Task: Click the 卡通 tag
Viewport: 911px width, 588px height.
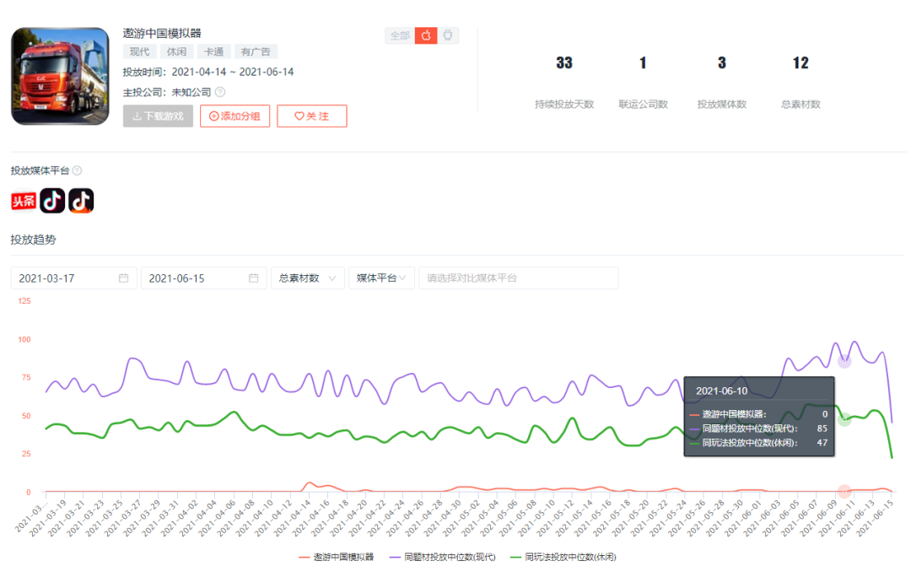Action: point(213,51)
